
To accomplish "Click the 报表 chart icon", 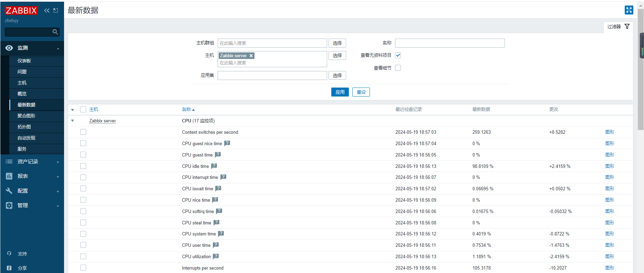I will point(9,176).
